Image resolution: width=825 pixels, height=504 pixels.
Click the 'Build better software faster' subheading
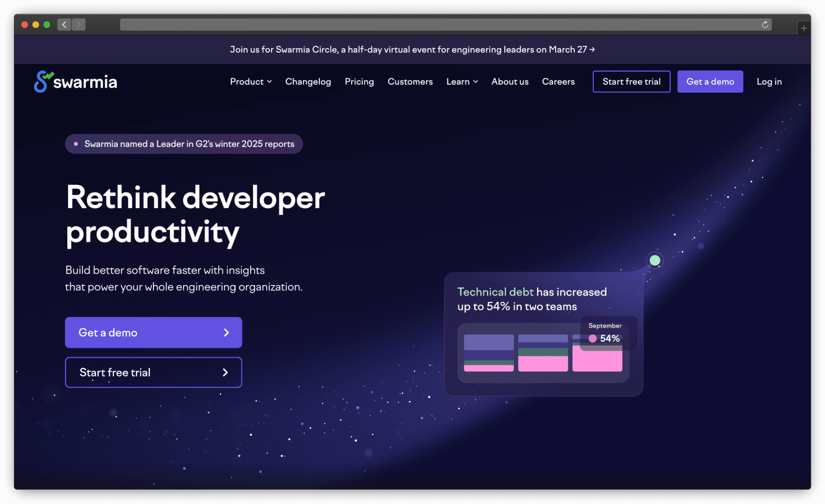point(184,278)
